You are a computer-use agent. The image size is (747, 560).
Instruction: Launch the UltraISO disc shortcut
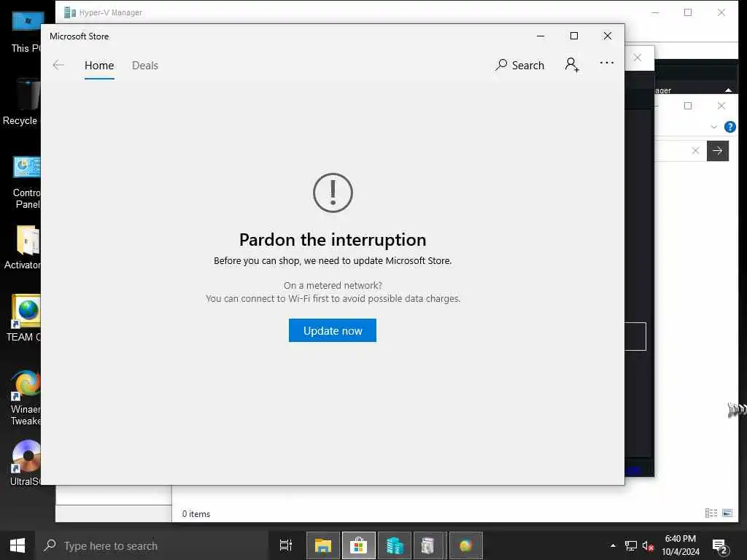[x=26, y=463]
